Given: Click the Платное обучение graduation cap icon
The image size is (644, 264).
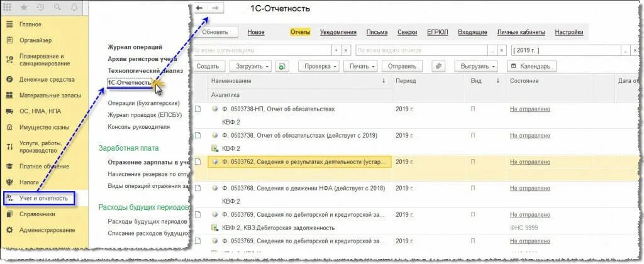Looking at the screenshot, I should click(9, 167).
